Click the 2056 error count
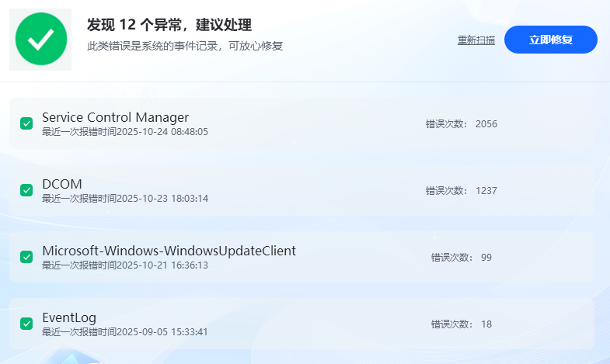This screenshot has height=364, width=610. coord(486,123)
